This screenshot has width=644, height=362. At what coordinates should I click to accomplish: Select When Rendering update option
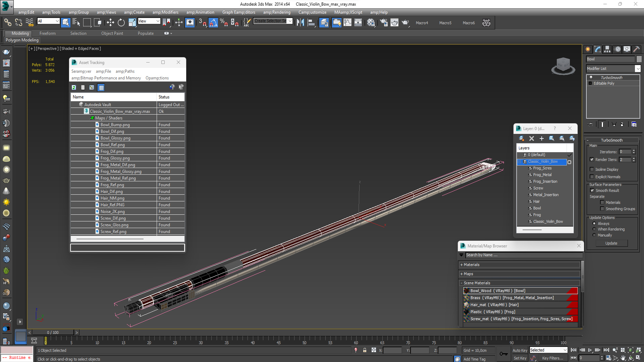[x=594, y=229]
